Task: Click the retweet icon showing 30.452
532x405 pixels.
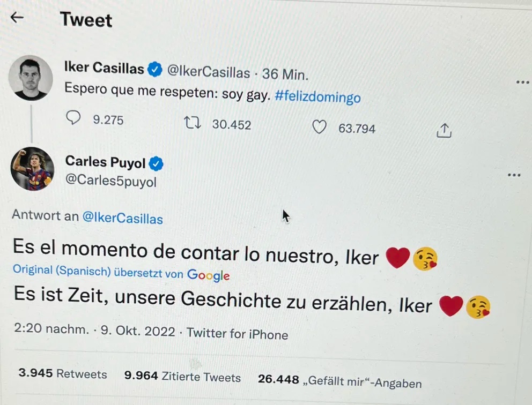Action: [191, 123]
